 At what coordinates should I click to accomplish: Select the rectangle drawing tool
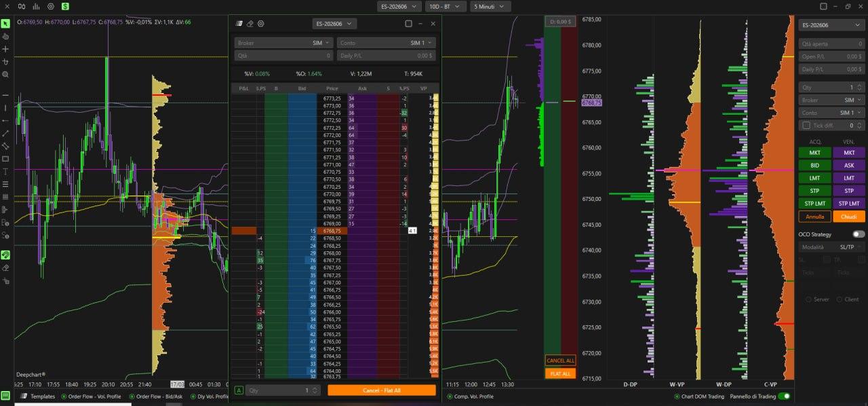point(5,158)
